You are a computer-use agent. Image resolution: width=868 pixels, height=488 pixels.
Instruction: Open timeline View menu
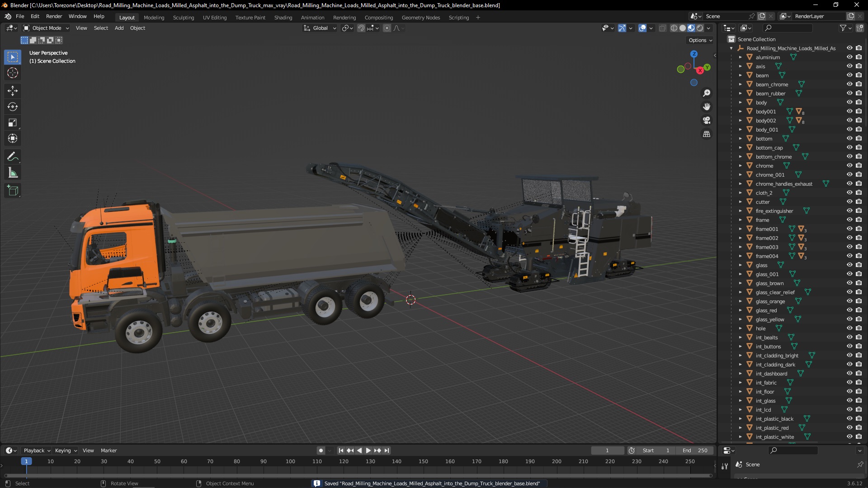click(x=88, y=450)
